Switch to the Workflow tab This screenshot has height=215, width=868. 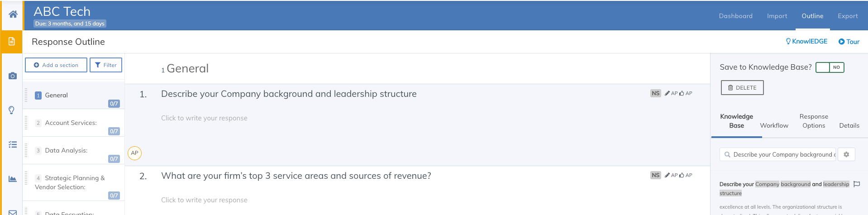774,125
